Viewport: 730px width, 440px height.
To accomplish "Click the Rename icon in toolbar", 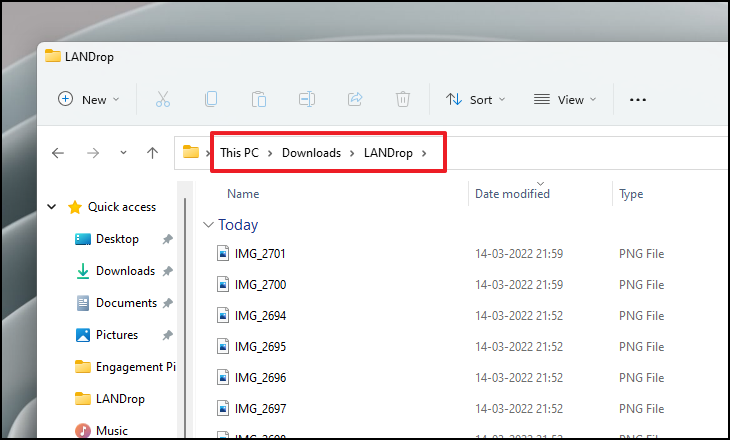I will coord(307,99).
